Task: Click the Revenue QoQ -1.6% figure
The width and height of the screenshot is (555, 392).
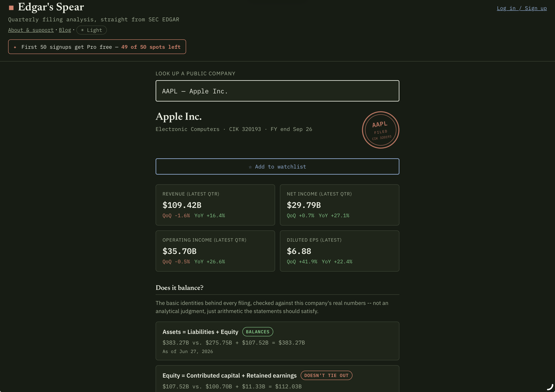Action: [x=176, y=215]
